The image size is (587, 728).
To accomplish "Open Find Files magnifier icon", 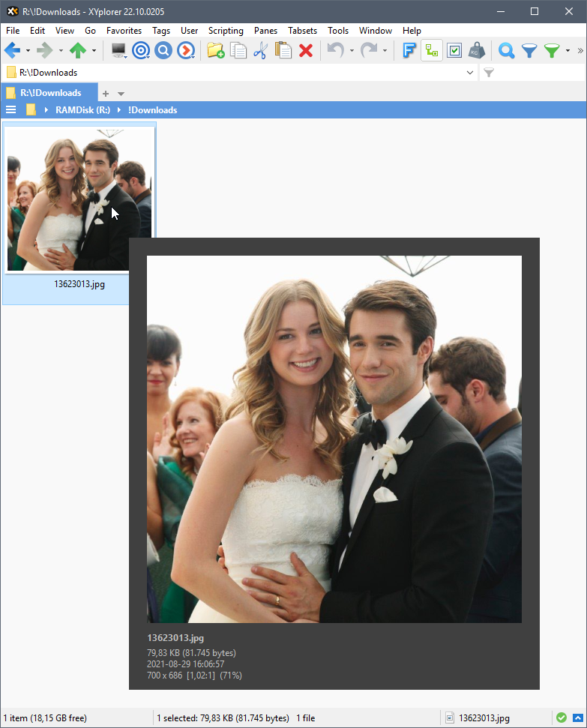I will coord(507,51).
